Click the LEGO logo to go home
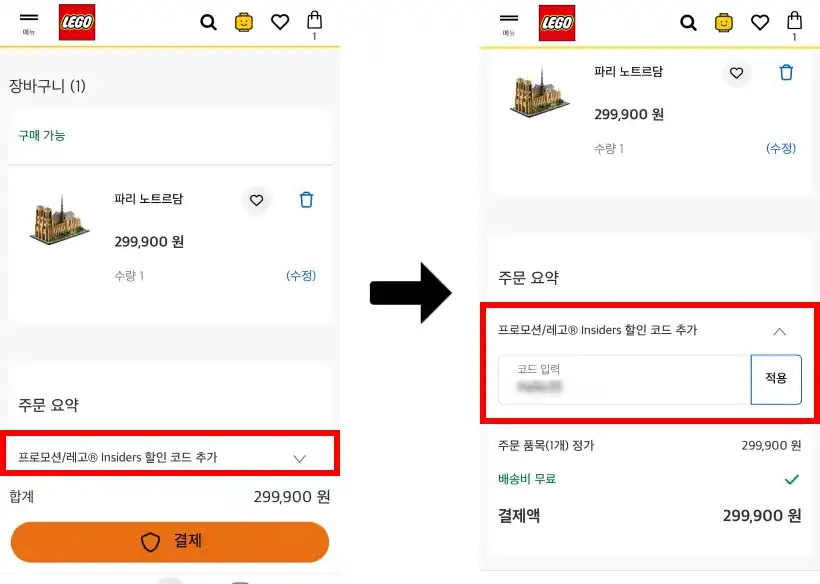This screenshot has width=820, height=584. coord(76,22)
